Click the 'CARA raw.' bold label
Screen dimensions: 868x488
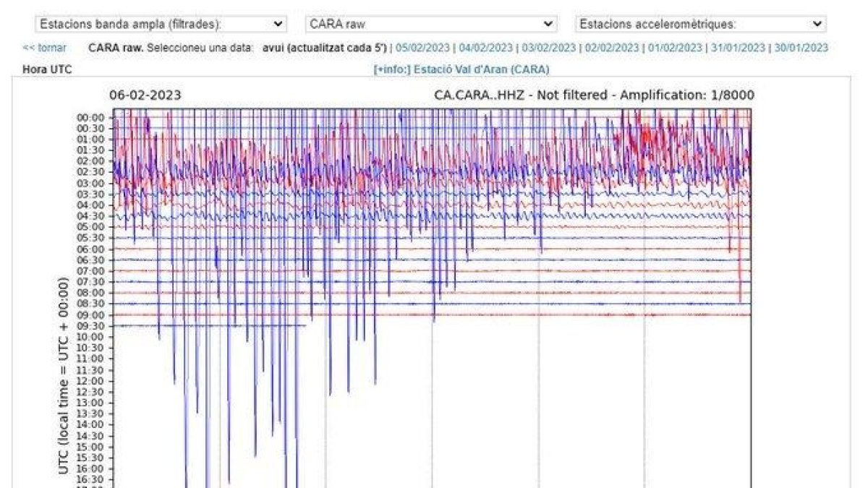tap(116, 48)
